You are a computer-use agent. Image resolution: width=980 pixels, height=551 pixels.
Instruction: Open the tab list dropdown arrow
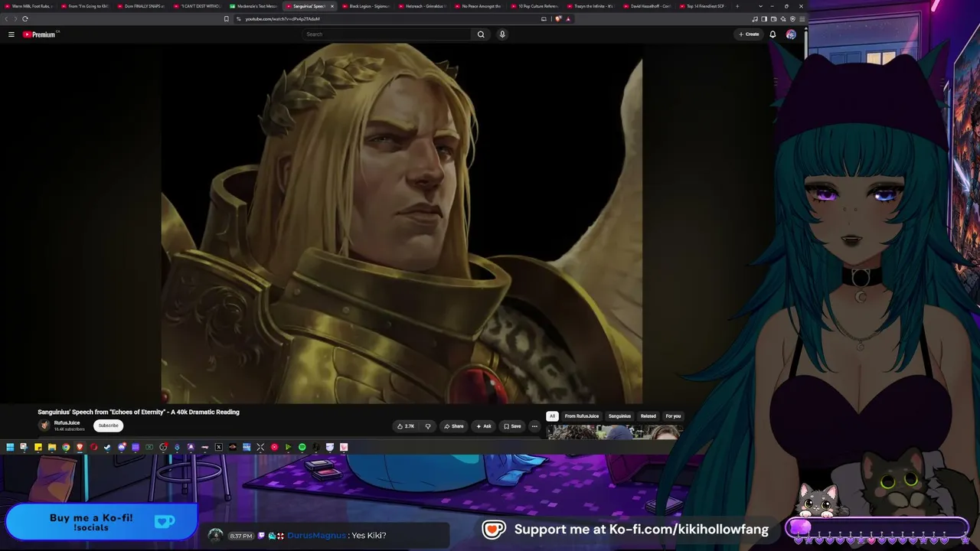[x=760, y=6]
